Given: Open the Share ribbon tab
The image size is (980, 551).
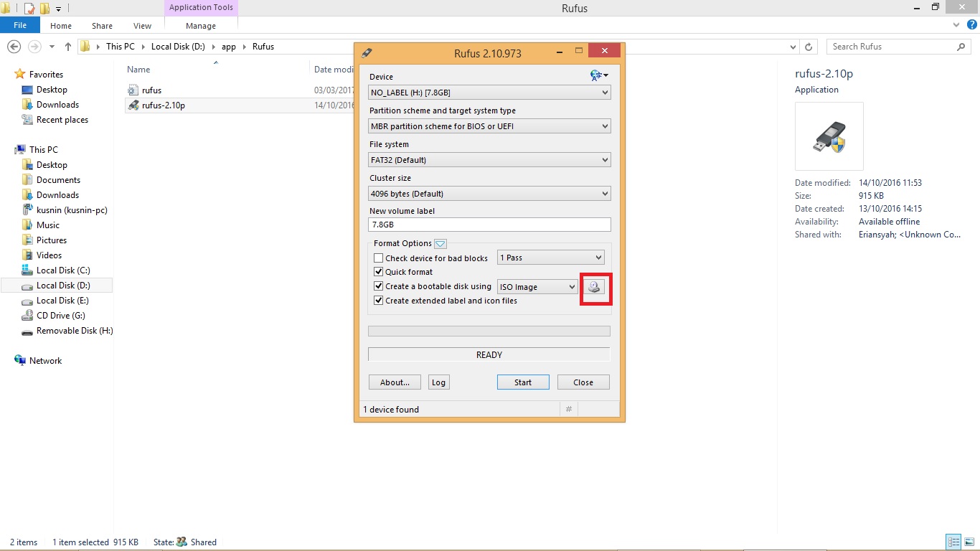Looking at the screenshot, I should [102, 26].
